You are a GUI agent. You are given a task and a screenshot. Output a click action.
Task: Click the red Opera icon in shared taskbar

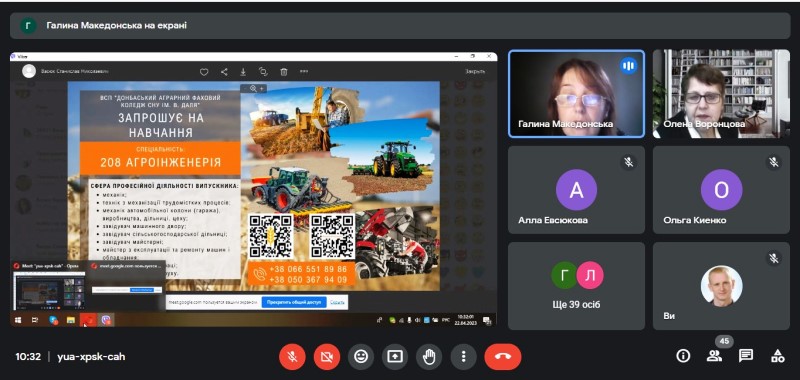[x=89, y=320]
